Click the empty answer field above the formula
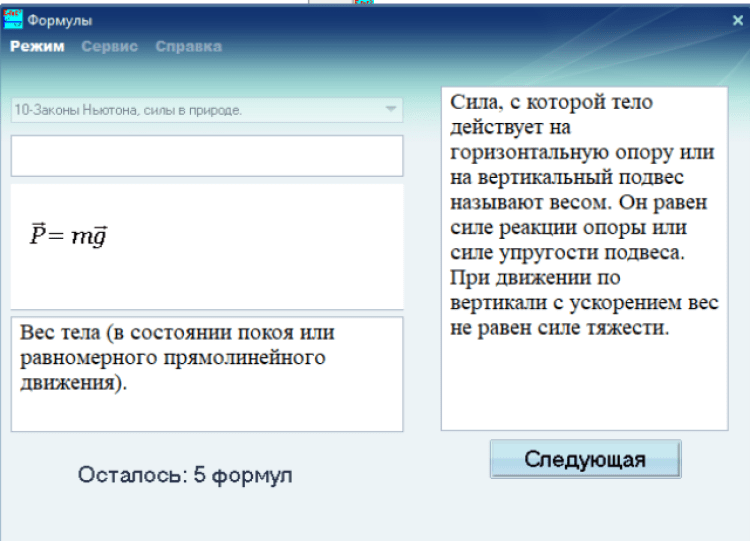 pos(207,156)
